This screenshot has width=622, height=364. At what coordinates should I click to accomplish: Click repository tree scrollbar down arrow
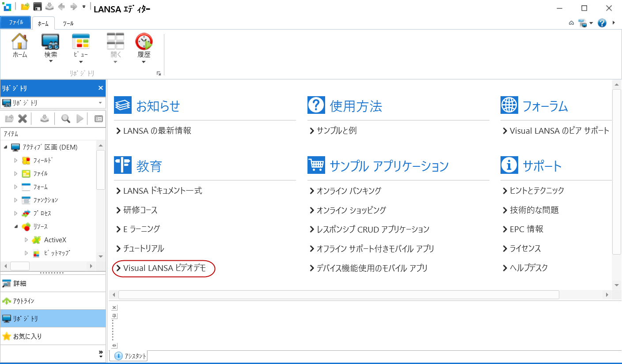click(101, 256)
